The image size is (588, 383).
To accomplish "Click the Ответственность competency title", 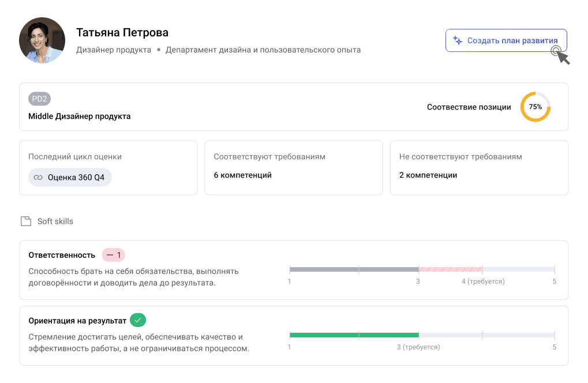I will pyautogui.click(x=62, y=255).
